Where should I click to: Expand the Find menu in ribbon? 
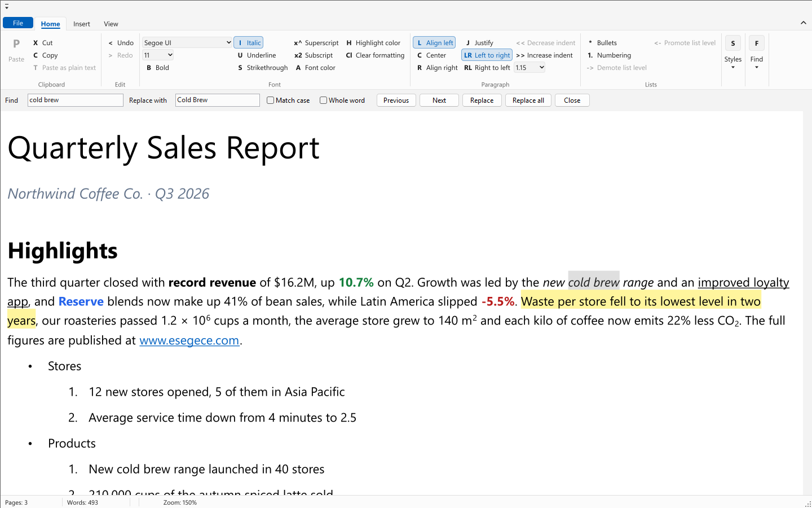coord(757,55)
